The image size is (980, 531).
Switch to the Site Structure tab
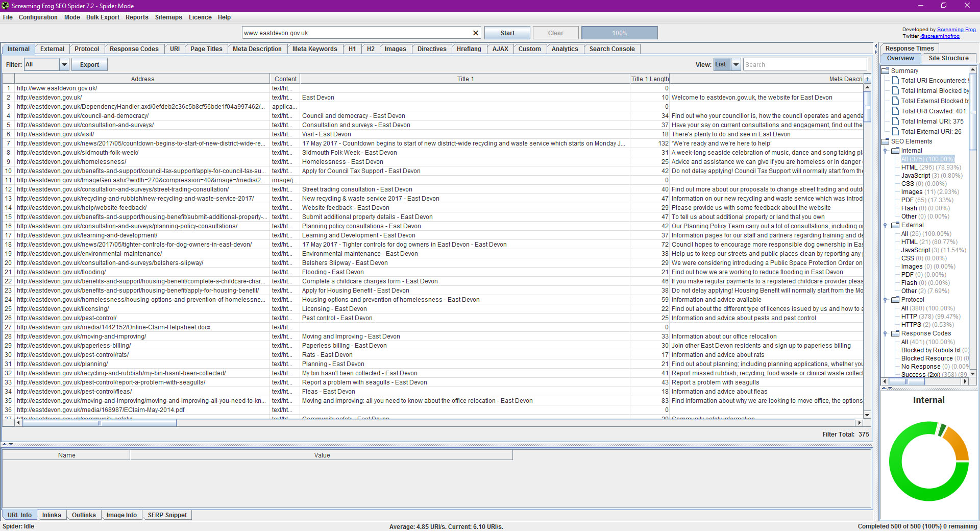(x=948, y=58)
